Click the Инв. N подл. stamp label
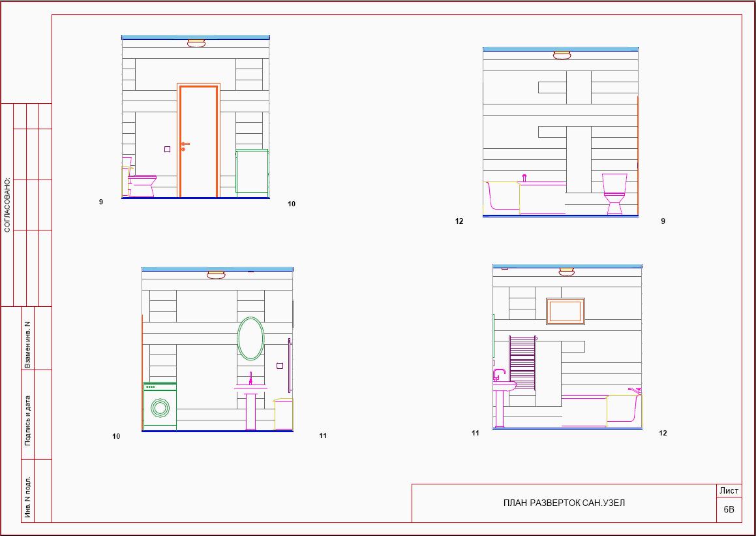The width and height of the screenshot is (756, 536). (x=27, y=497)
